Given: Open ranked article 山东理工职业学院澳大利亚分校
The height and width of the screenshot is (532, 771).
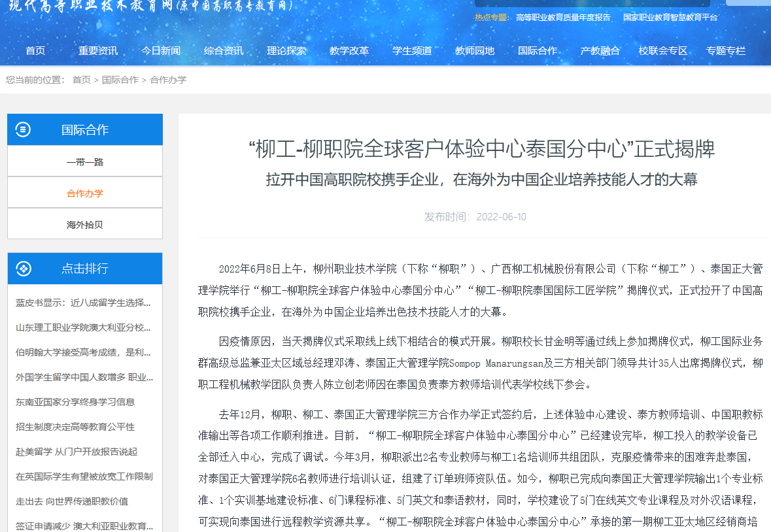Looking at the screenshot, I should click(x=84, y=327).
